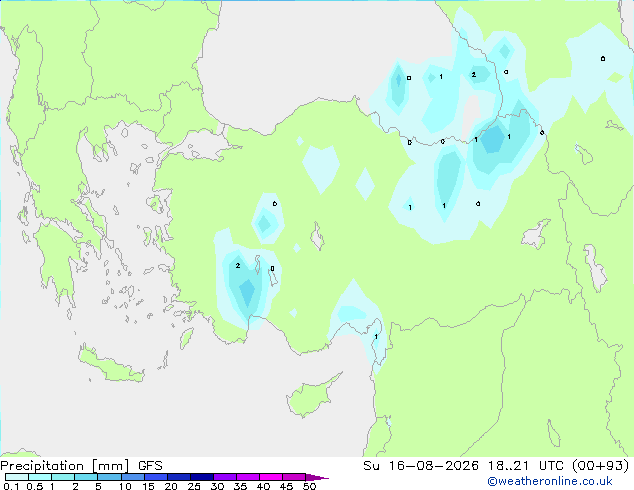
Task: Click the 45–50 mm legend color swatch
Action: [x=294, y=477]
